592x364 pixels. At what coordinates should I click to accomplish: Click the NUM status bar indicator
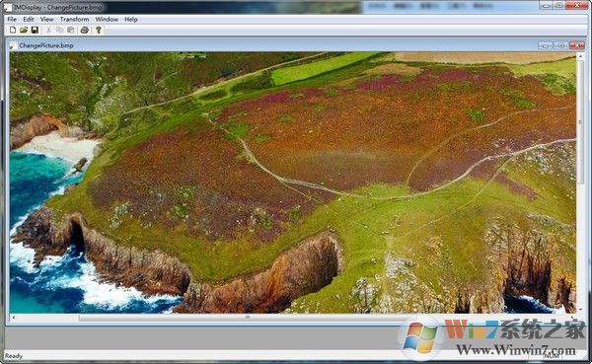552,356
